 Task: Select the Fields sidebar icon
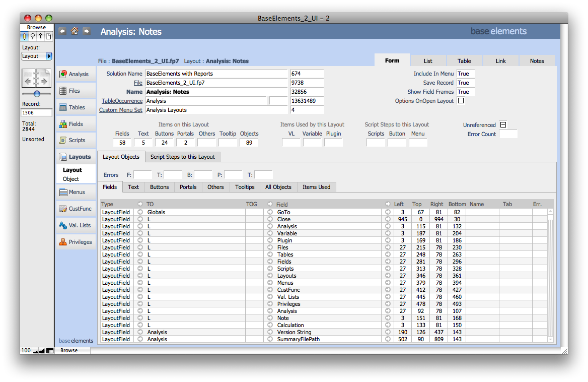[63, 124]
